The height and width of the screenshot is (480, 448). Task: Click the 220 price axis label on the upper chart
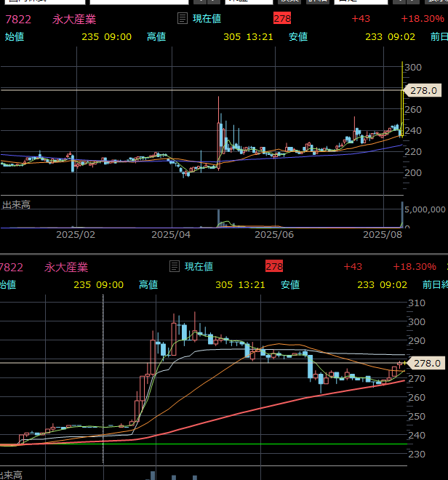[x=413, y=151]
